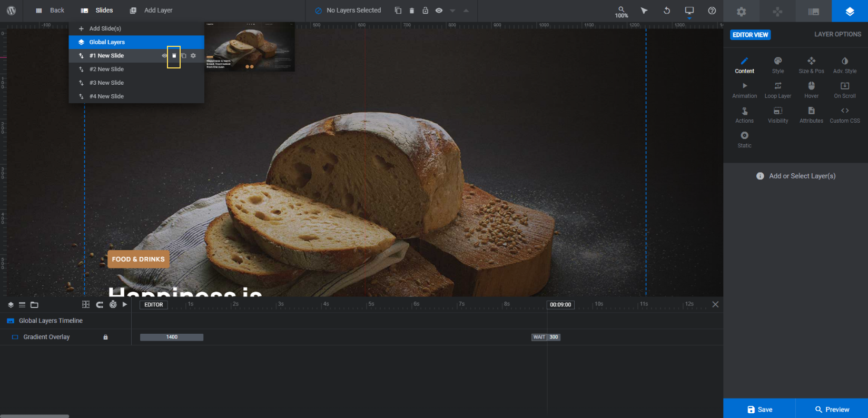Select #3 New Slide in the list
The width and height of the screenshot is (868, 418).
136,83
